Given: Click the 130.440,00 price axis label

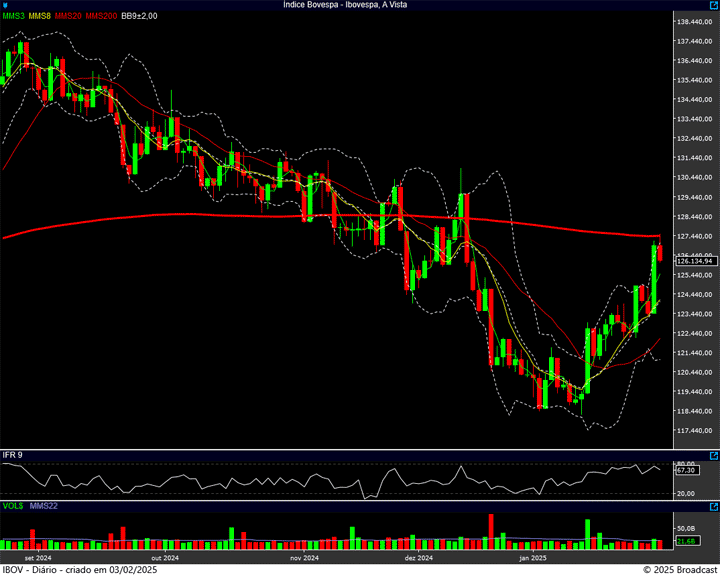Looking at the screenshot, I should coord(695,177).
